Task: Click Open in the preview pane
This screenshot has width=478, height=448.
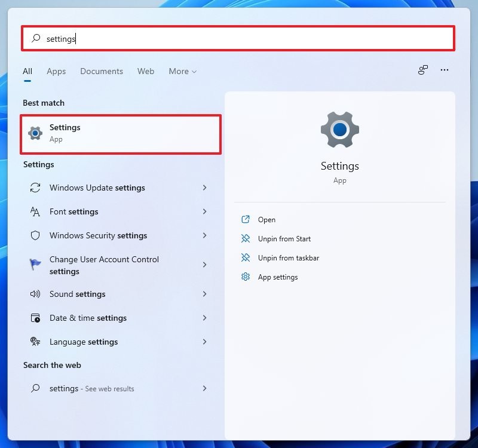Action: click(266, 220)
